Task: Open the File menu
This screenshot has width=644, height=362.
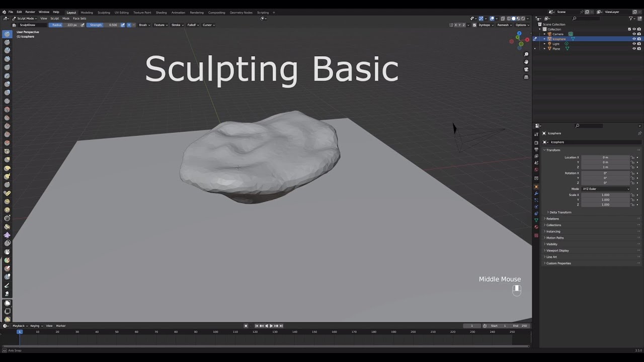Action: 11,12
